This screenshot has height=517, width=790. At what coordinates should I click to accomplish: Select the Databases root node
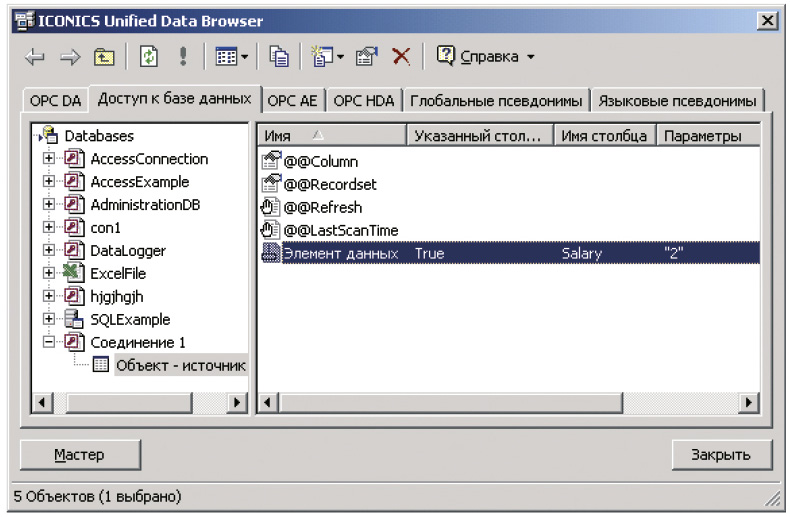[99, 136]
